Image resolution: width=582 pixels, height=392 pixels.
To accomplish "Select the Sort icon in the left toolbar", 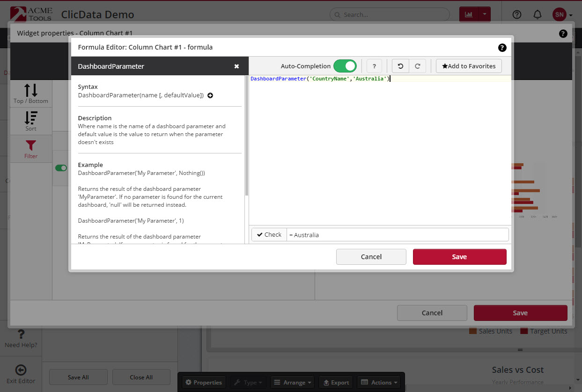I will click(x=30, y=121).
